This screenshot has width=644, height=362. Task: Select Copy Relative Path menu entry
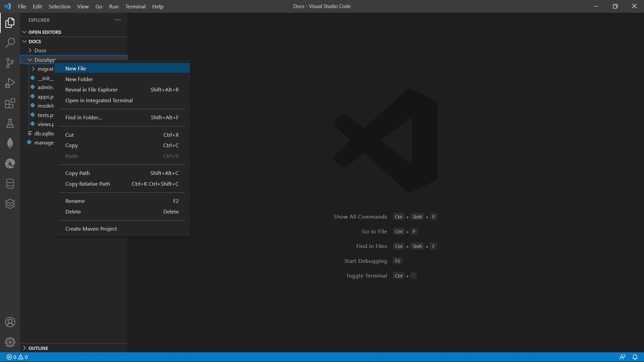pyautogui.click(x=88, y=184)
